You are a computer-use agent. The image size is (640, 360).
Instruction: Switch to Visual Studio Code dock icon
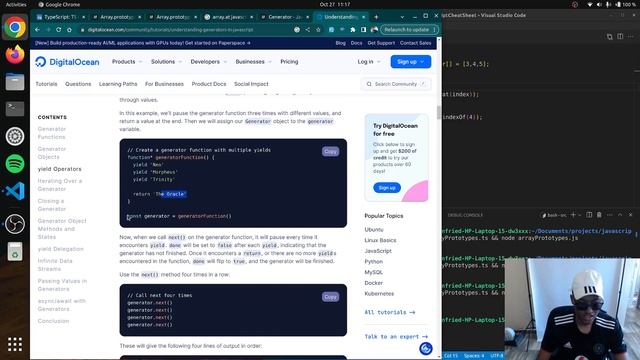pos(15,191)
